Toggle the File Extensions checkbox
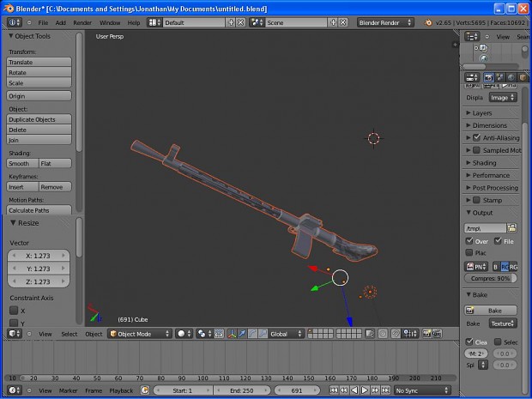Viewport: 532px width, 399px height. pos(498,241)
